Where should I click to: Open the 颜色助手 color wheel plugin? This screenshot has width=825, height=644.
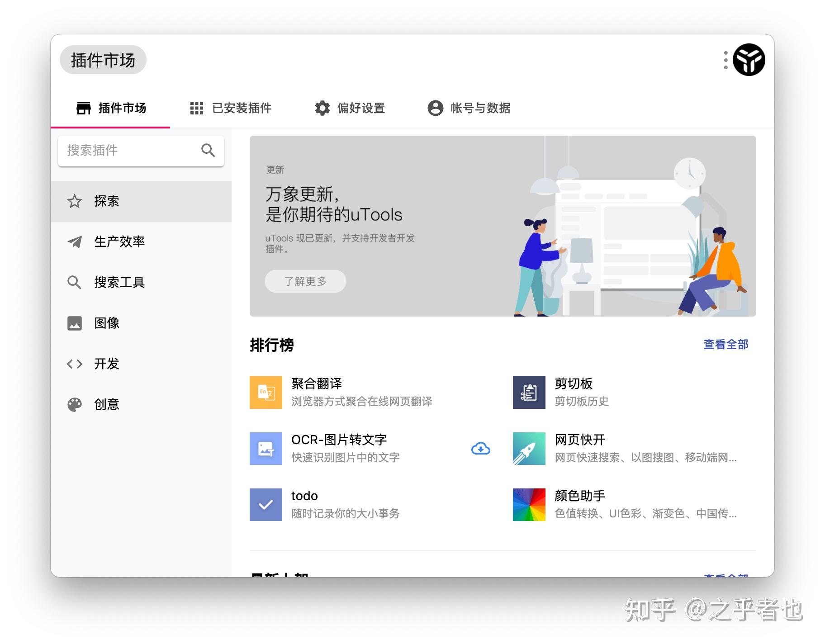pyautogui.click(x=529, y=504)
